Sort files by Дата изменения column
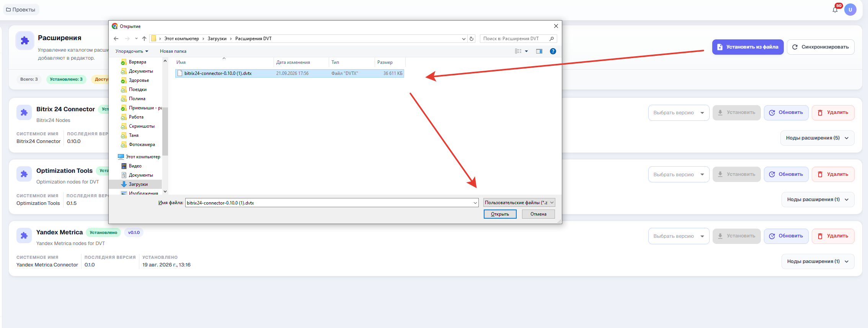 301,62
